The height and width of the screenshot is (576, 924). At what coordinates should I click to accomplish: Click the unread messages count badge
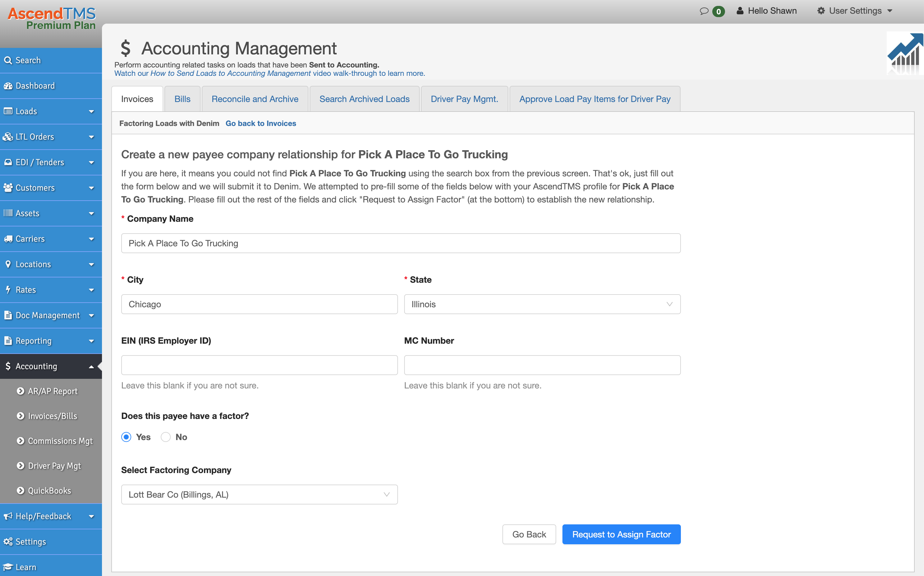(x=718, y=12)
